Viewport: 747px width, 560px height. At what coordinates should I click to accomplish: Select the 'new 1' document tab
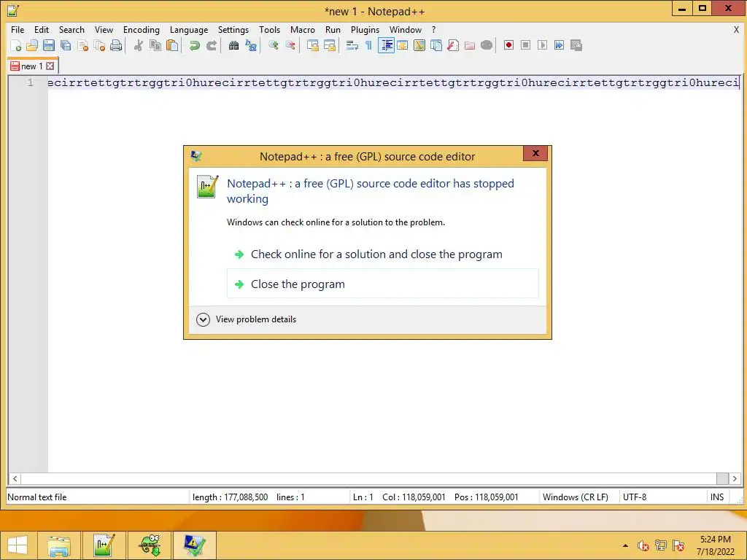(32, 66)
